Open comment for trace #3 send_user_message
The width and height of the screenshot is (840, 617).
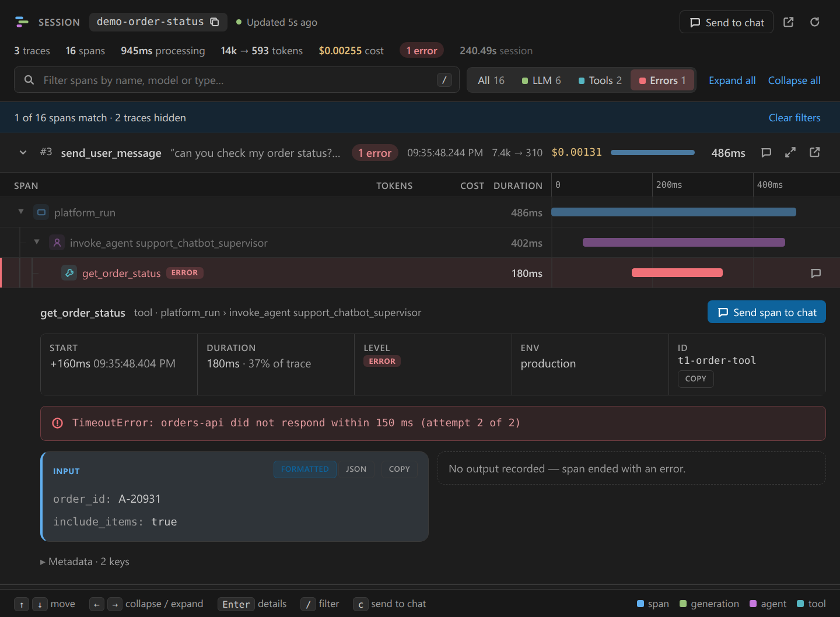coord(766,153)
